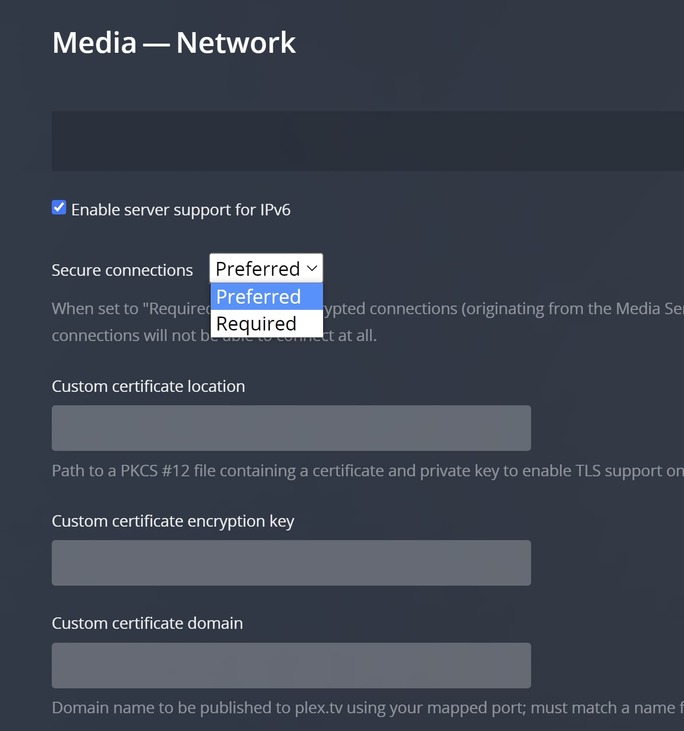Click the dark empty bar below the heading
The height and width of the screenshot is (731, 684).
368,141
